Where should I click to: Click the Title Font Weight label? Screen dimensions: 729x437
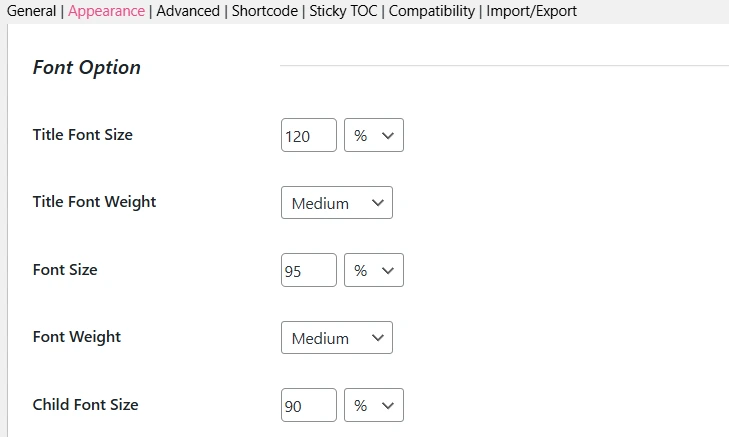tap(94, 201)
